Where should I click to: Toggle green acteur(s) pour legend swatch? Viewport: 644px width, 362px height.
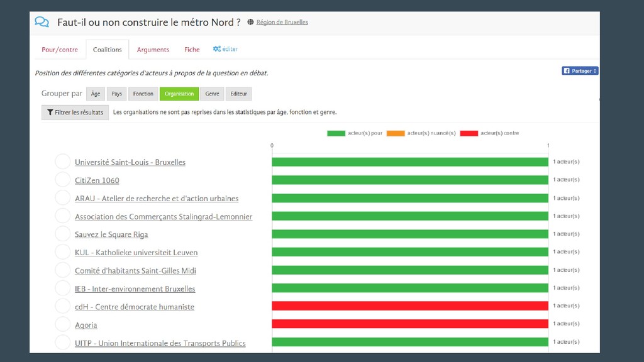pyautogui.click(x=336, y=133)
